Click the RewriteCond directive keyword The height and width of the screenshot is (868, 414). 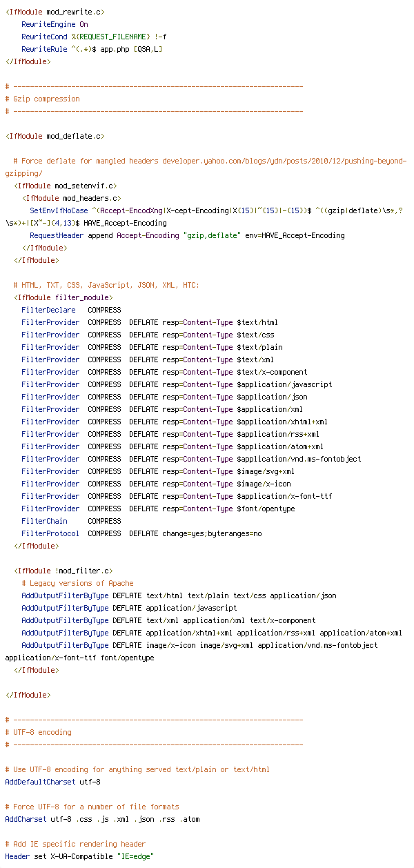pyautogui.click(x=44, y=37)
